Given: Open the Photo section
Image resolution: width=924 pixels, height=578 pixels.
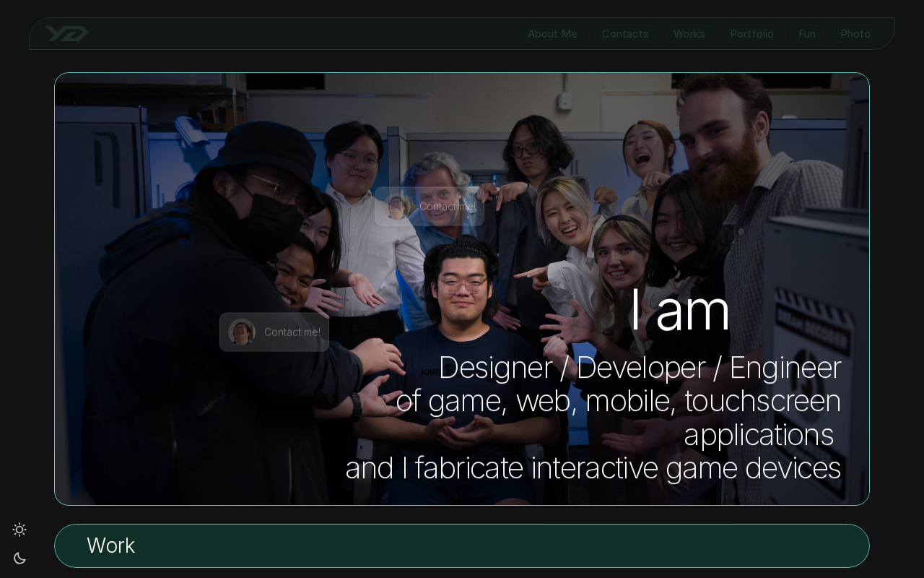Looking at the screenshot, I should [x=855, y=34].
